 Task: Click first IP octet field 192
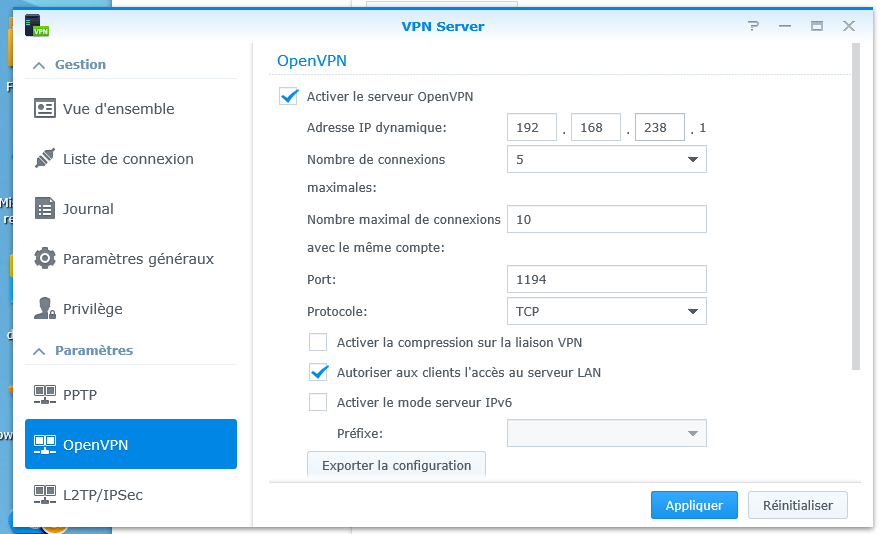[x=532, y=127]
